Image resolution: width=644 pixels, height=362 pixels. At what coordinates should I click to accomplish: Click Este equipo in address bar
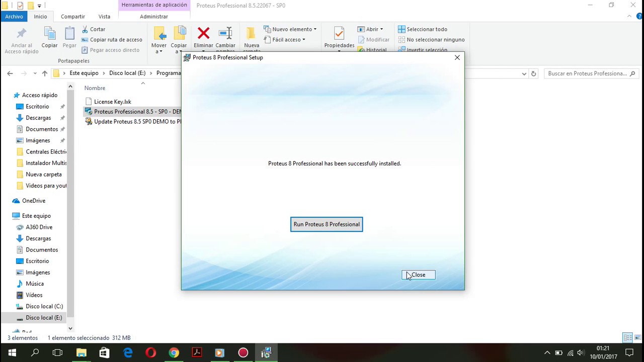pos(84,73)
